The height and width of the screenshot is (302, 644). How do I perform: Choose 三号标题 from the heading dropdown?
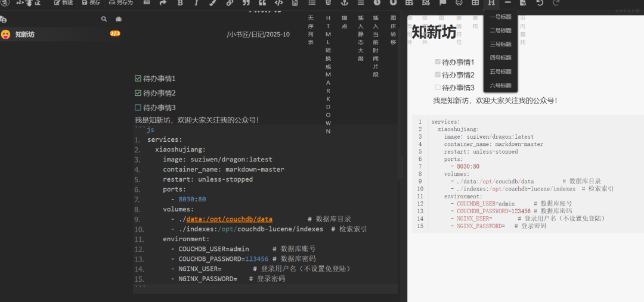(x=500, y=44)
